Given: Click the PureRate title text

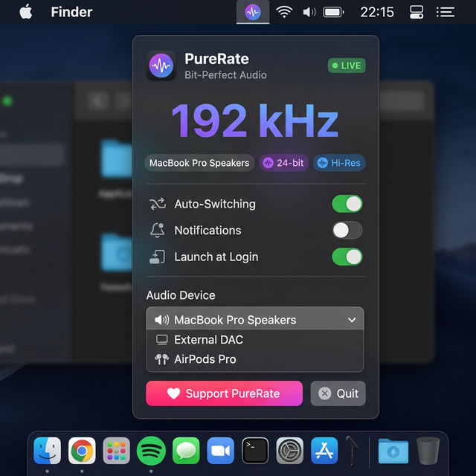Looking at the screenshot, I should tap(216, 59).
